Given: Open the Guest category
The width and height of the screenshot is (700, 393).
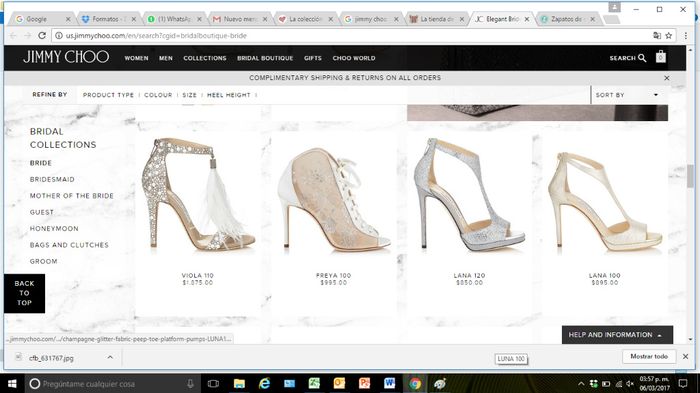Looking at the screenshot, I should (42, 212).
